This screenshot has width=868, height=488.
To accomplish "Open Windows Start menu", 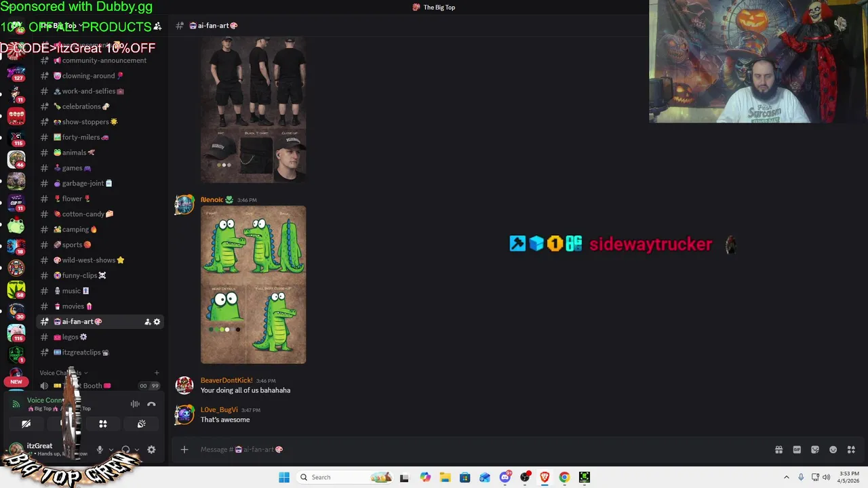I will 284,477.
